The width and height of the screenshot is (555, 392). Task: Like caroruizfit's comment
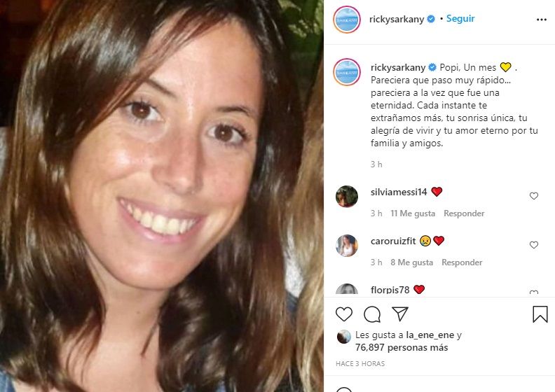point(534,245)
